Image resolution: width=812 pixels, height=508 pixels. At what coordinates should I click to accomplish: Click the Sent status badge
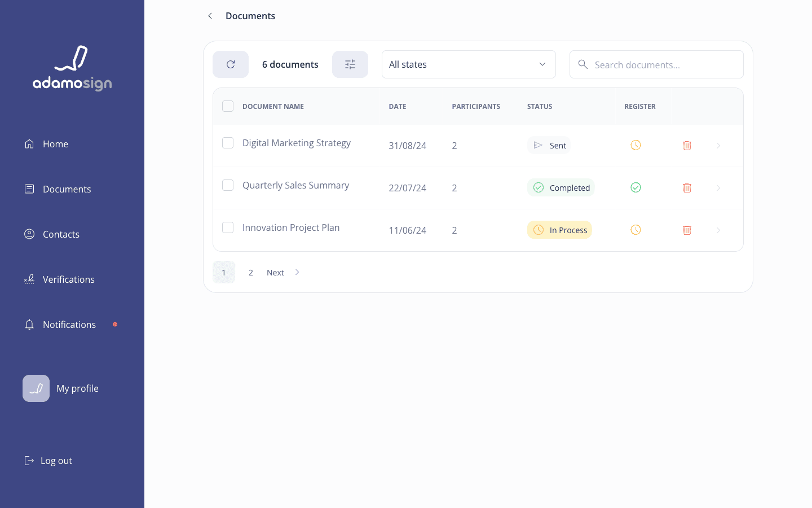pyautogui.click(x=549, y=145)
